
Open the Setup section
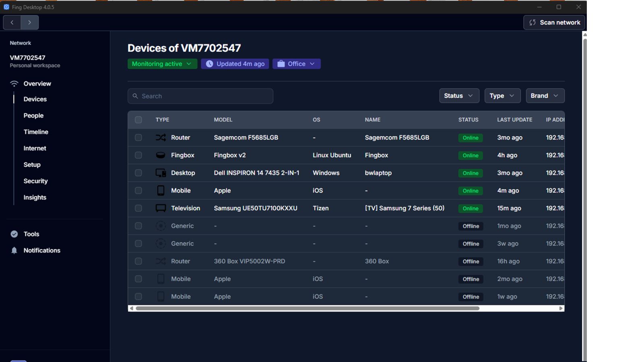coord(32,165)
